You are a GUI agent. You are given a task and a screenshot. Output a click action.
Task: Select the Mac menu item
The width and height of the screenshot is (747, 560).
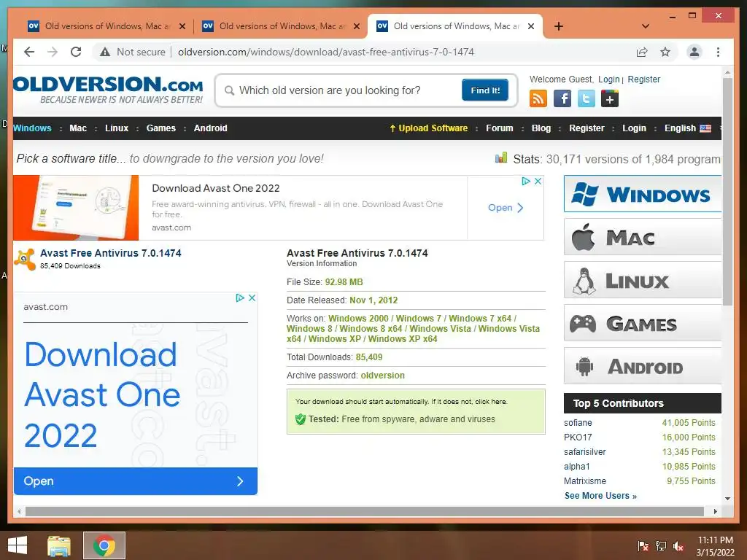78,128
